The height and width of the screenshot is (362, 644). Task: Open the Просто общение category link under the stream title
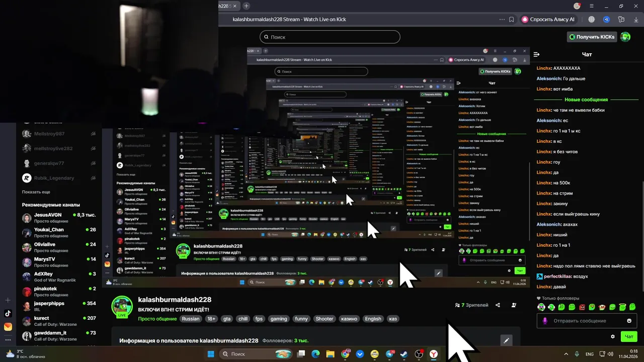[157, 319]
